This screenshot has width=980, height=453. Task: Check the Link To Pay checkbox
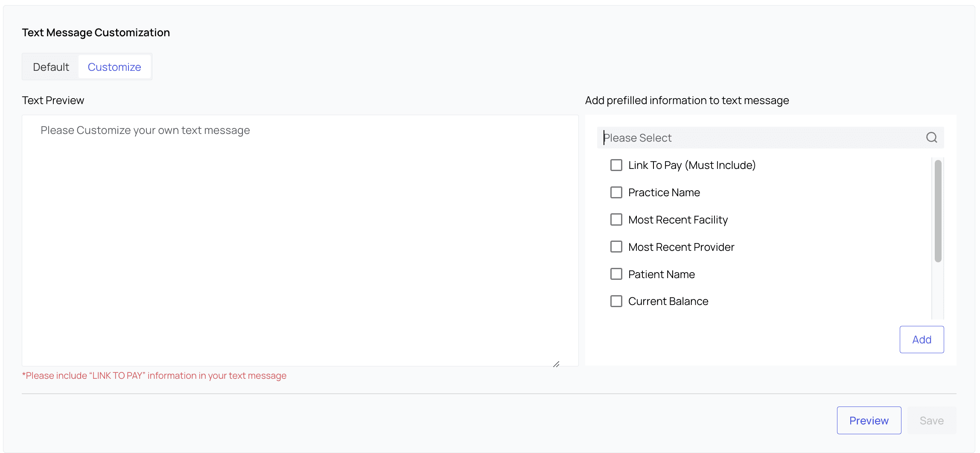pos(616,165)
